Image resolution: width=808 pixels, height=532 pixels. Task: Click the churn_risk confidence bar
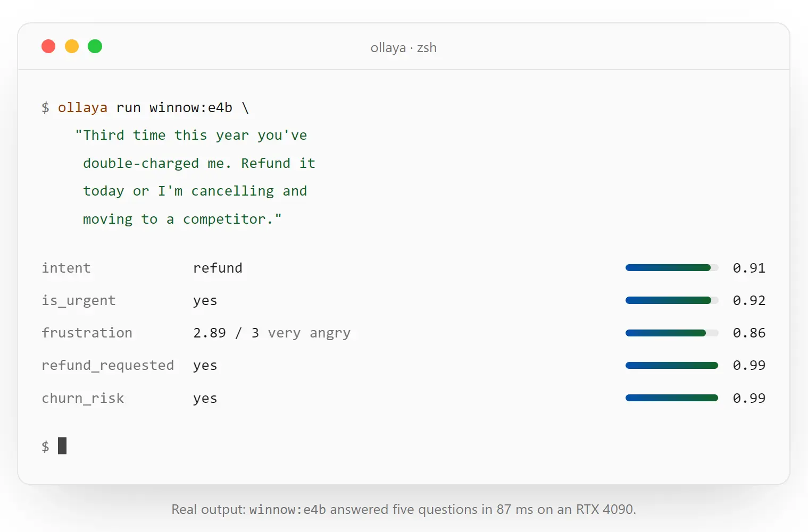point(672,398)
